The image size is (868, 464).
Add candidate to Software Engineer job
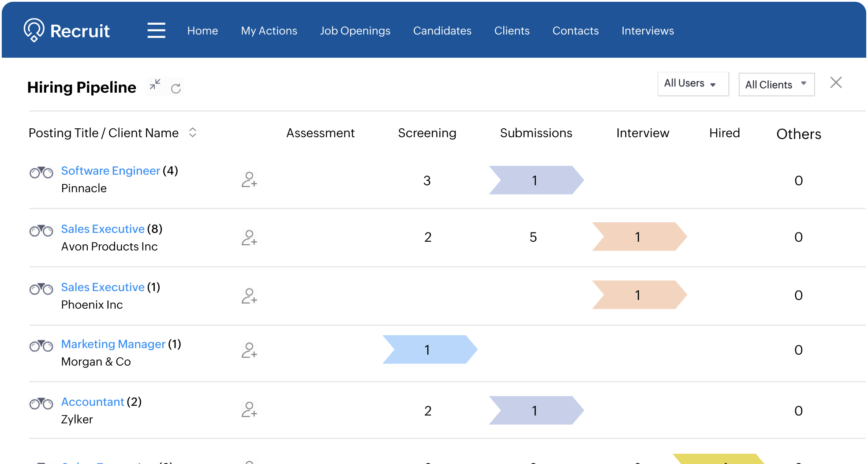point(249,180)
